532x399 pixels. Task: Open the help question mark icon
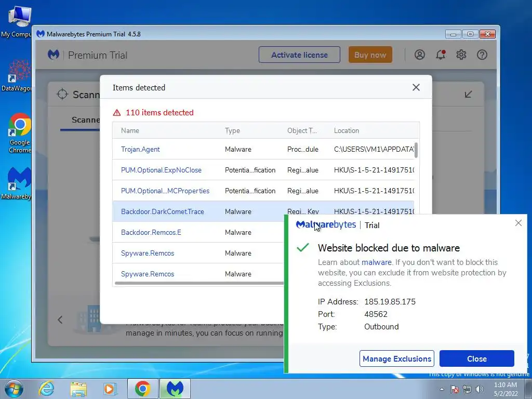482,55
